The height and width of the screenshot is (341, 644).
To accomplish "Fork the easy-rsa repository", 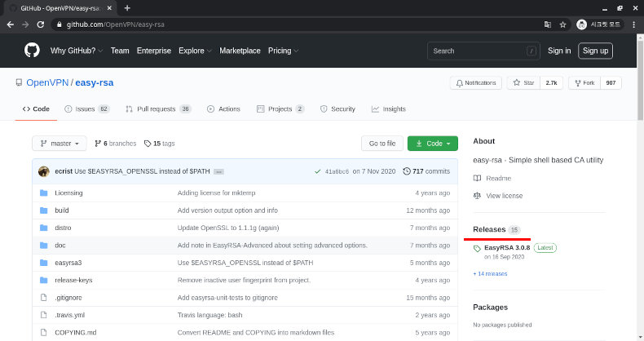I will [x=584, y=83].
